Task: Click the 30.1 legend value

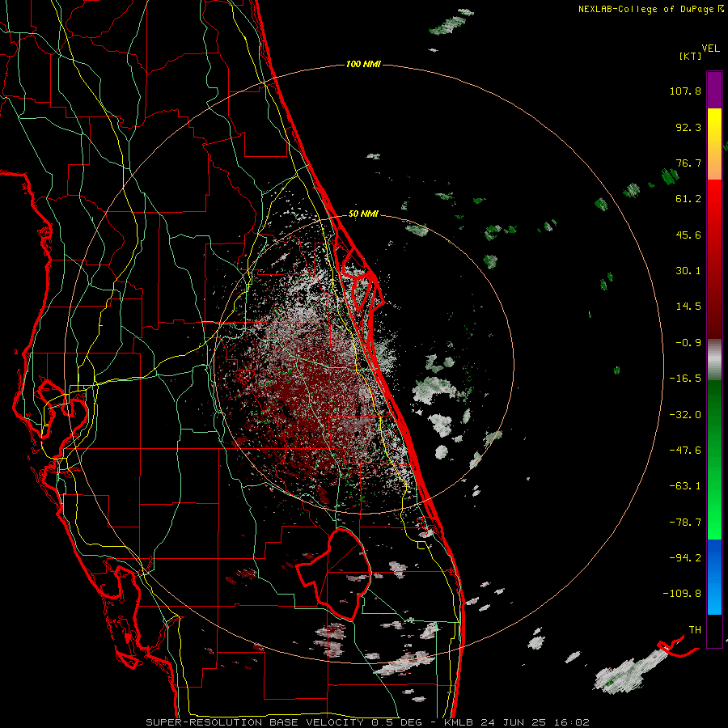Action: 688,271
